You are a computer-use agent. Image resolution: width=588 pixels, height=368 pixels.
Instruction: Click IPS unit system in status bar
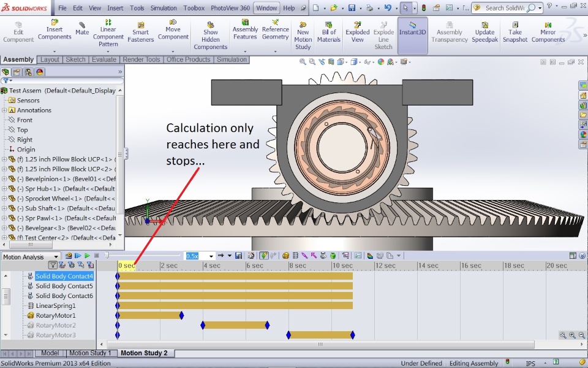pos(530,363)
